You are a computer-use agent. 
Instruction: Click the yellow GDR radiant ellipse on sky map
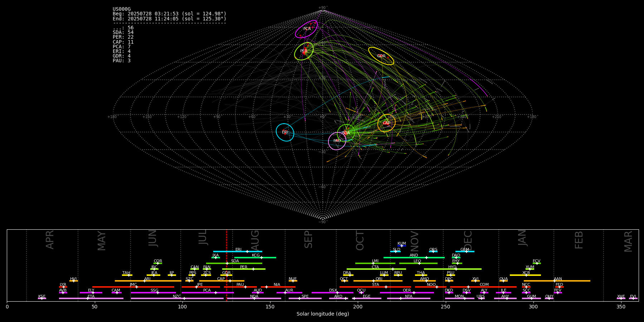pyautogui.click(x=381, y=56)
